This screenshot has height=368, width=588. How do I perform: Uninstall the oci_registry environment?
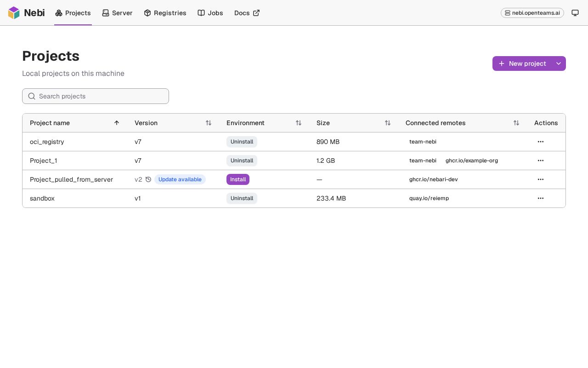pos(242,142)
